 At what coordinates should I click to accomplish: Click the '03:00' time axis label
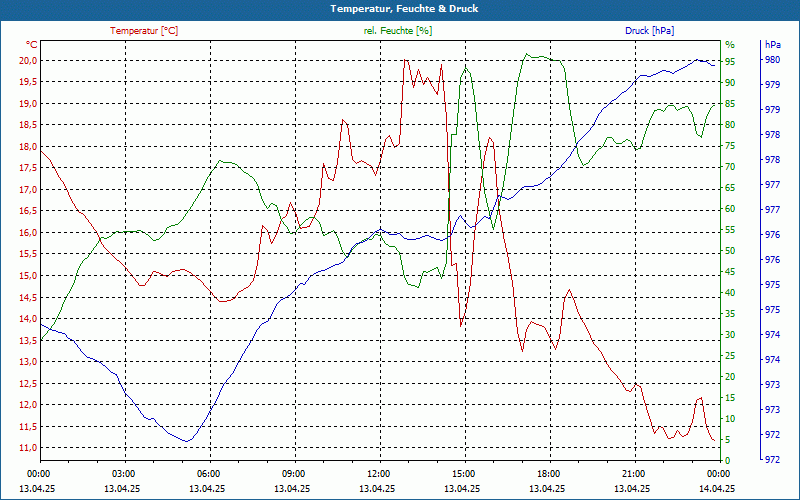[x=122, y=474]
